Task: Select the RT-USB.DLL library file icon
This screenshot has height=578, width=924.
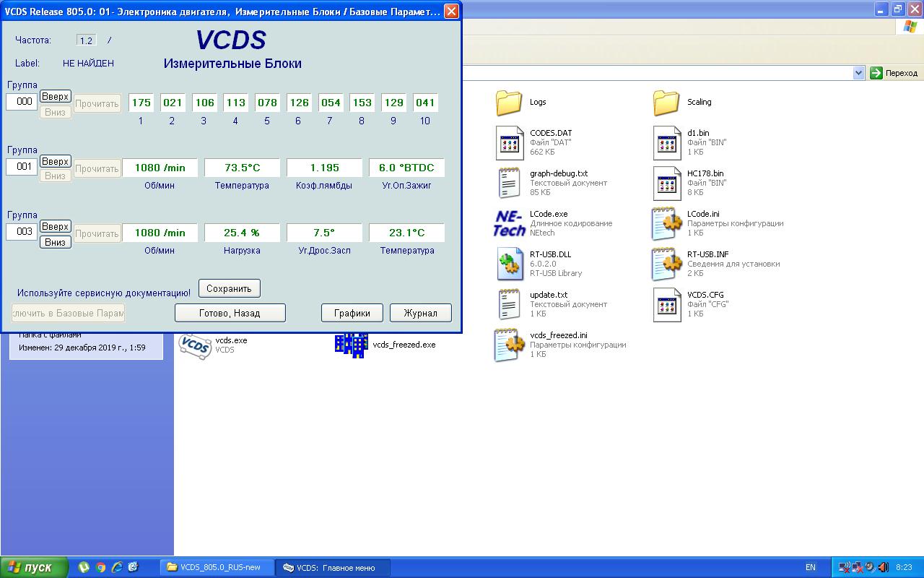Action: [509, 264]
